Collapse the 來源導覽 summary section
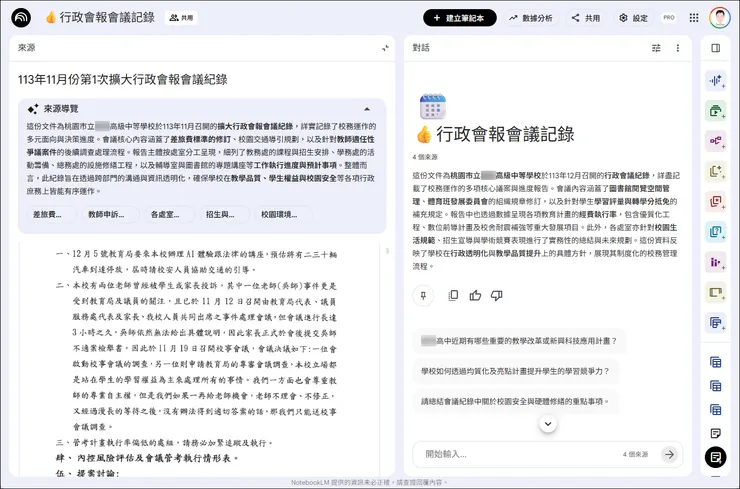 (x=367, y=109)
